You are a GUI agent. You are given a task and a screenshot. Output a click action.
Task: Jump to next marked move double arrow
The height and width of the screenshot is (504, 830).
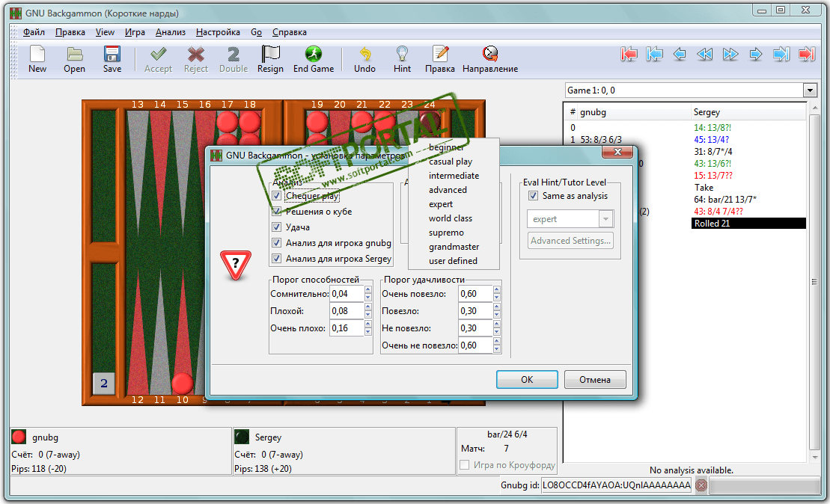[x=730, y=54]
